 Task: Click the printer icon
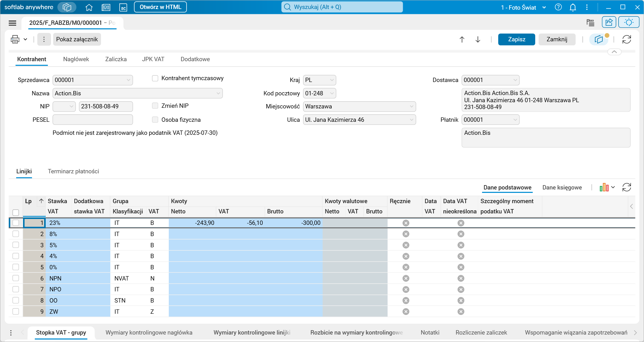15,39
